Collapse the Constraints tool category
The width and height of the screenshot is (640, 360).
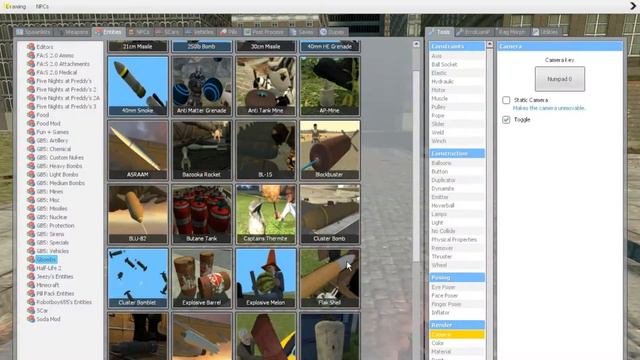pyautogui.click(x=457, y=46)
